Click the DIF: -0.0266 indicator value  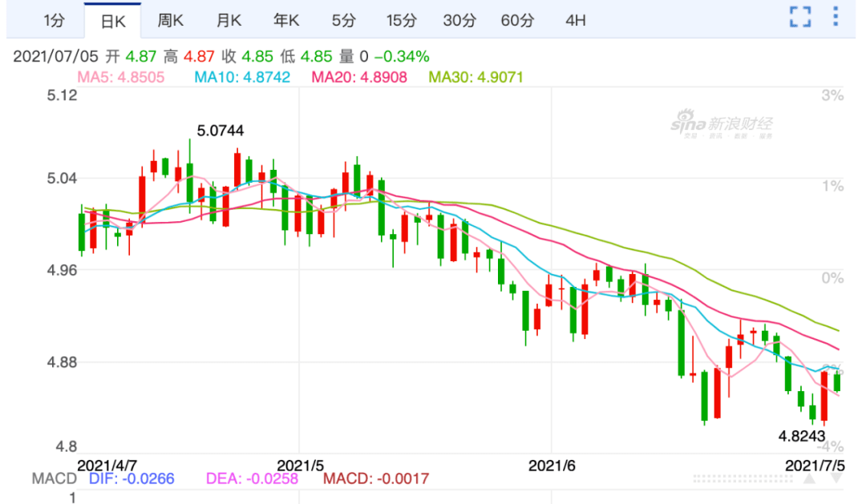(132, 478)
